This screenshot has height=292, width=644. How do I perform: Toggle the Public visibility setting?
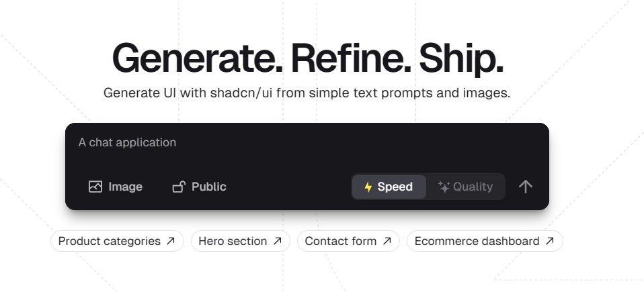(199, 187)
